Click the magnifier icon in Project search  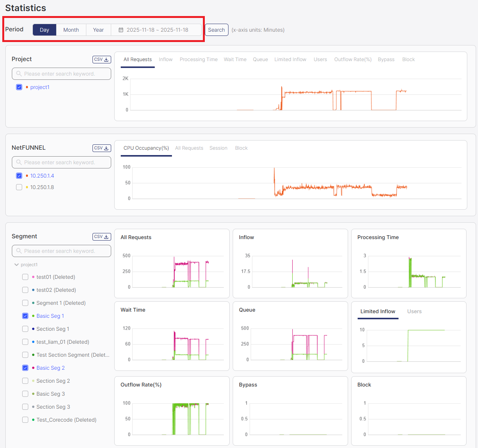tap(19, 74)
